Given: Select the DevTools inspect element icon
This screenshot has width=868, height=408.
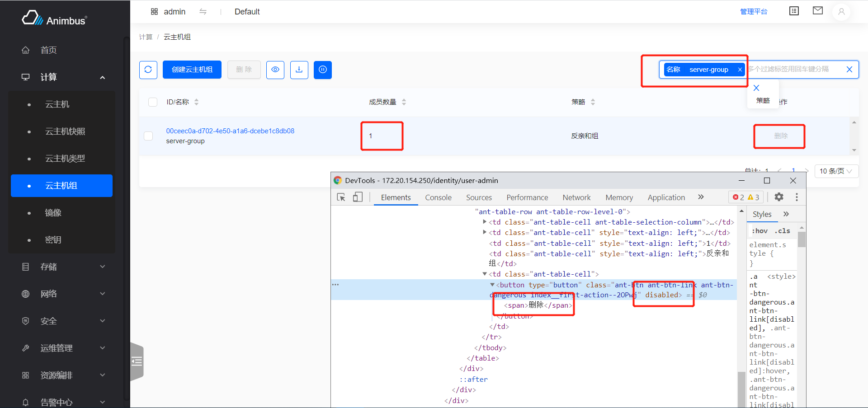Looking at the screenshot, I should [x=341, y=197].
